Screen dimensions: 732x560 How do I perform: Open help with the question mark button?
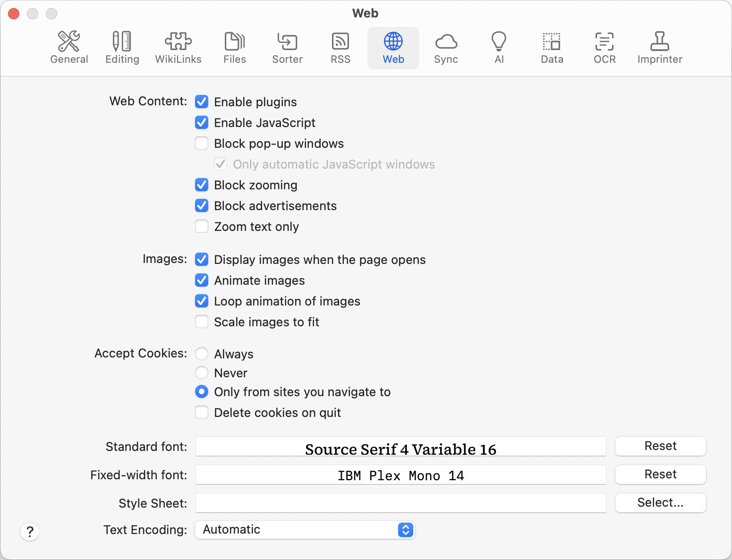pos(30,532)
